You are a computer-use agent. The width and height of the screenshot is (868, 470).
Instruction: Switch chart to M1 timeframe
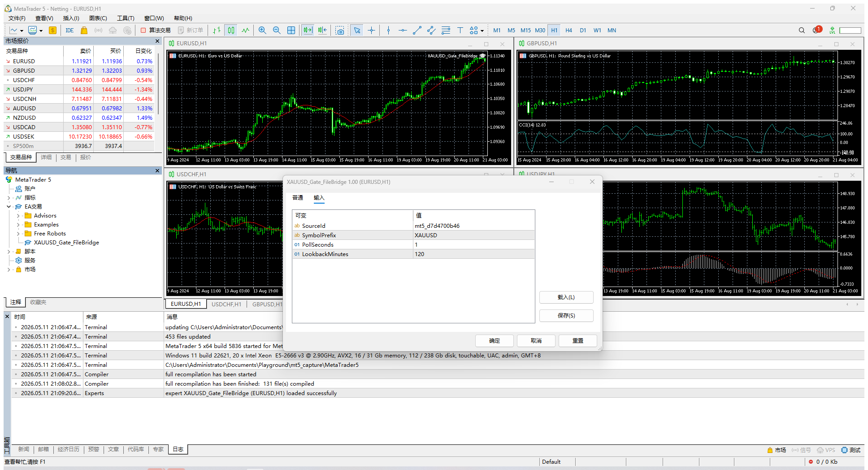pos(497,30)
